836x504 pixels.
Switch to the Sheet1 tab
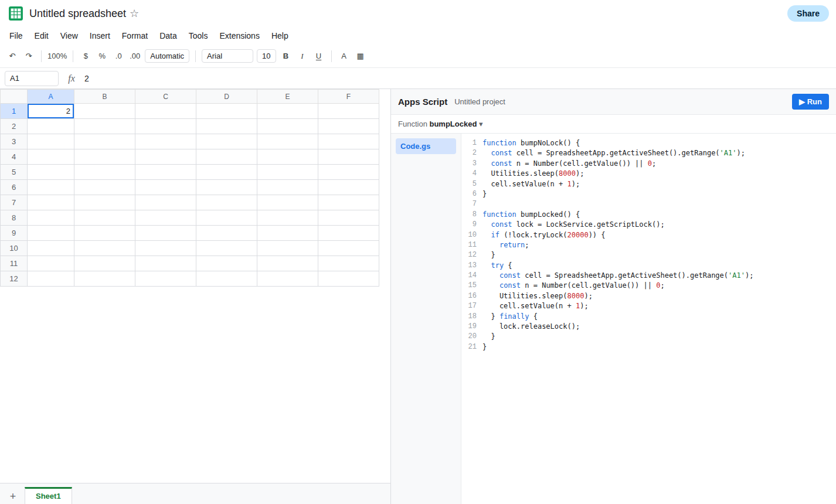point(48,496)
